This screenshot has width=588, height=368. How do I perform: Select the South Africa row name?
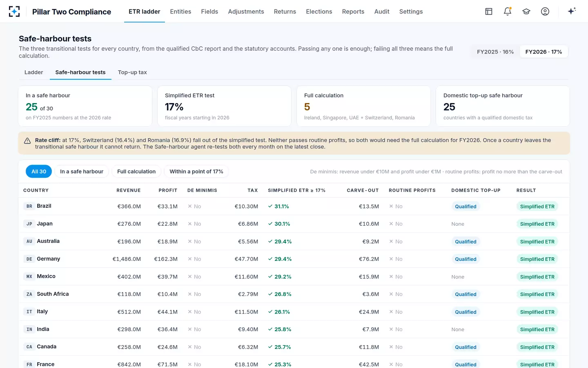pos(53,294)
